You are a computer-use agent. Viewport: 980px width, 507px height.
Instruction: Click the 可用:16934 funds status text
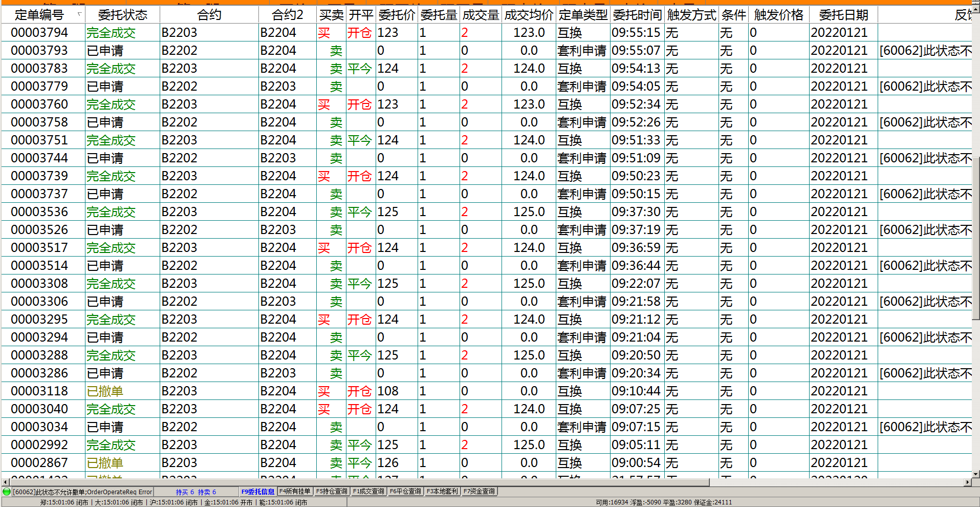[x=612, y=502]
